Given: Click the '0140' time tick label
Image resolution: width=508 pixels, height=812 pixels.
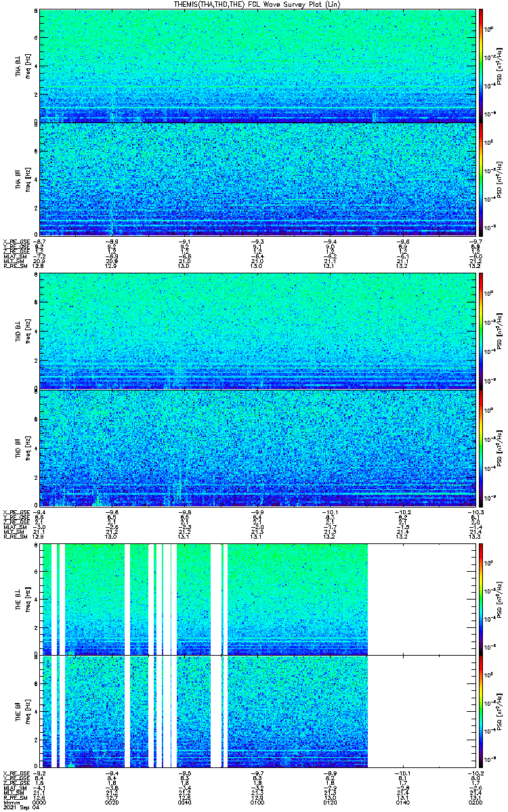Looking at the screenshot, I should (x=402, y=802).
